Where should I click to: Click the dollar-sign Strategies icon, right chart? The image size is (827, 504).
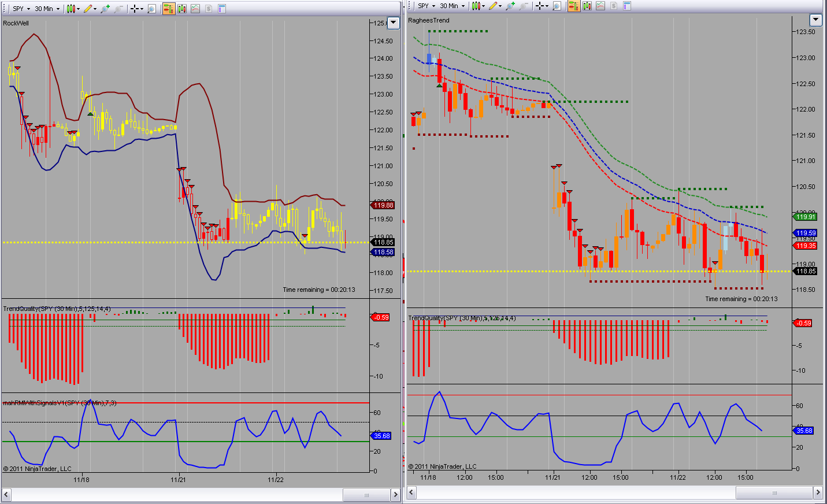point(614,6)
